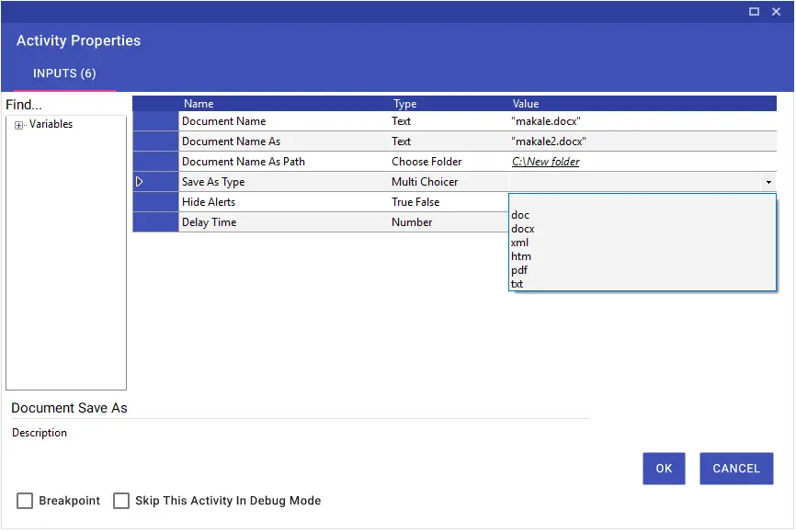Viewport: 796px width, 532px height.
Task: Select the Document Name As row label
Action: click(x=231, y=141)
